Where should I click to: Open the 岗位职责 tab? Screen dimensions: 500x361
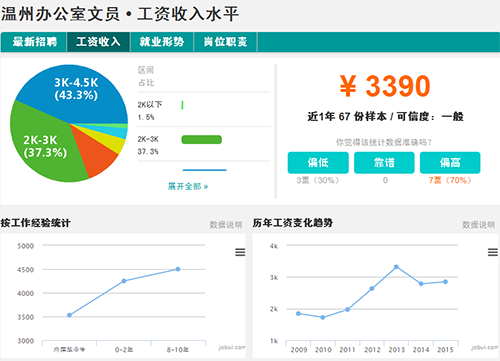225,42
